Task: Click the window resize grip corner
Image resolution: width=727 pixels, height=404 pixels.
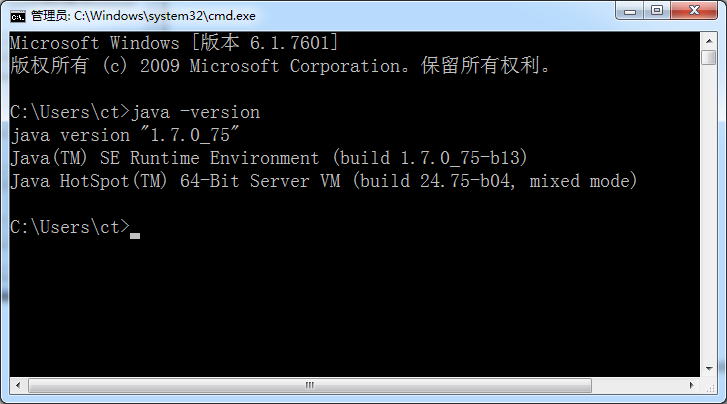Action: coord(709,385)
